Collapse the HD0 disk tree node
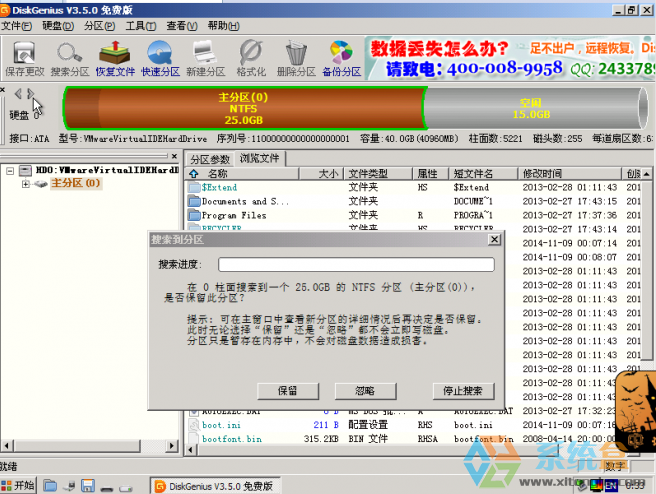Image resolution: width=656 pixels, height=494 pixels. 10,171
